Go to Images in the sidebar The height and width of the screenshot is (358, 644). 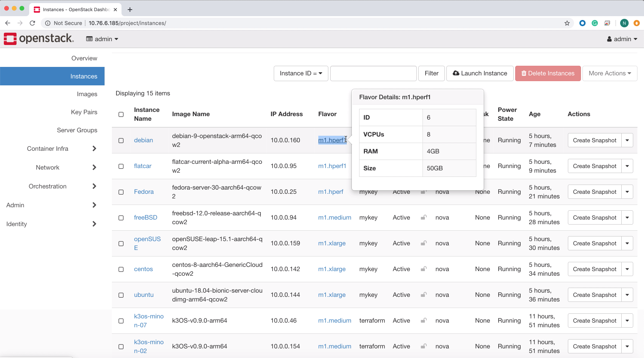pyautogui.click(x=87, y=94)
